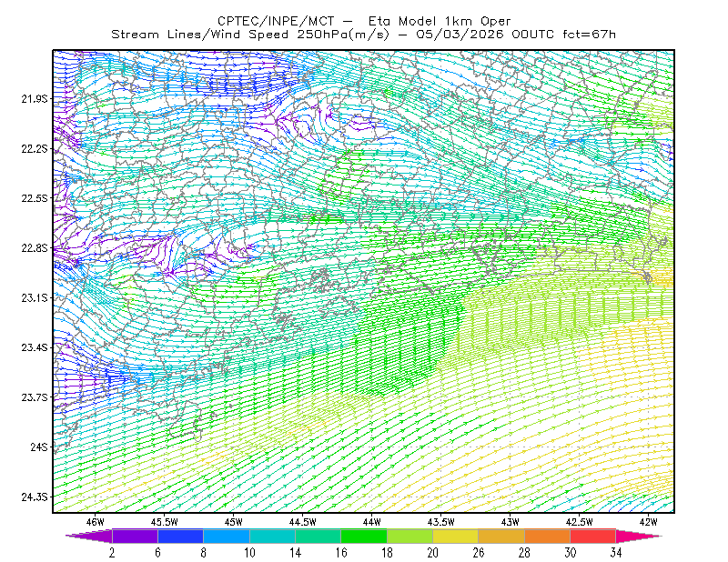Select the 44W longitude axis label
Viewport: 728px width, 562px height.
[372, 522]
